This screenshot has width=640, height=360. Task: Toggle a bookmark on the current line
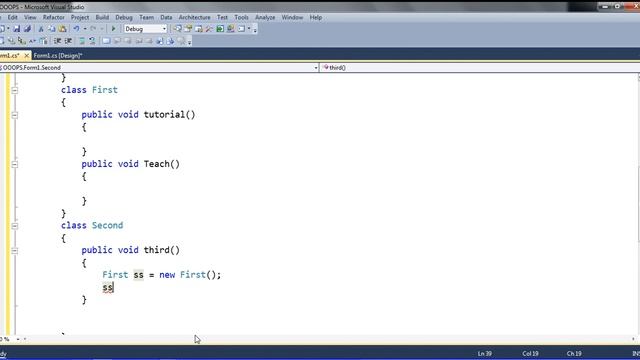pos(106,41)
